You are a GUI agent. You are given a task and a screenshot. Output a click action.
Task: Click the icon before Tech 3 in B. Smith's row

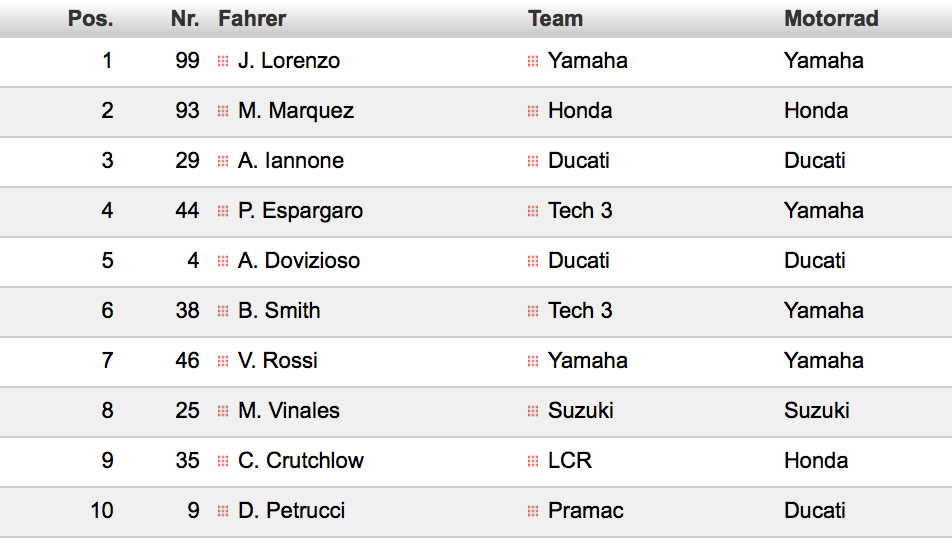533,311
